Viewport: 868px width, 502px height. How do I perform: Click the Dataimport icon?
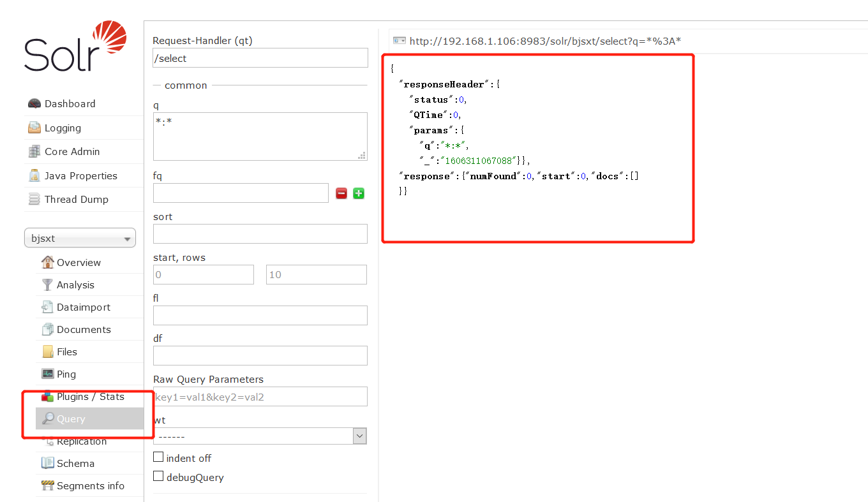(47, 307)
